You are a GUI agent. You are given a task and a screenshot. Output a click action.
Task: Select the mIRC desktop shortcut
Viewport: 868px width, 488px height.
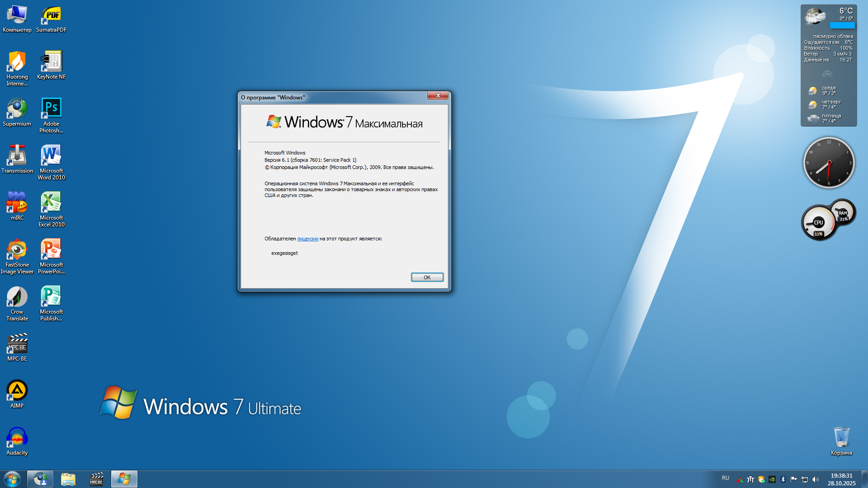pyautogui.click(x=17, y=205)
